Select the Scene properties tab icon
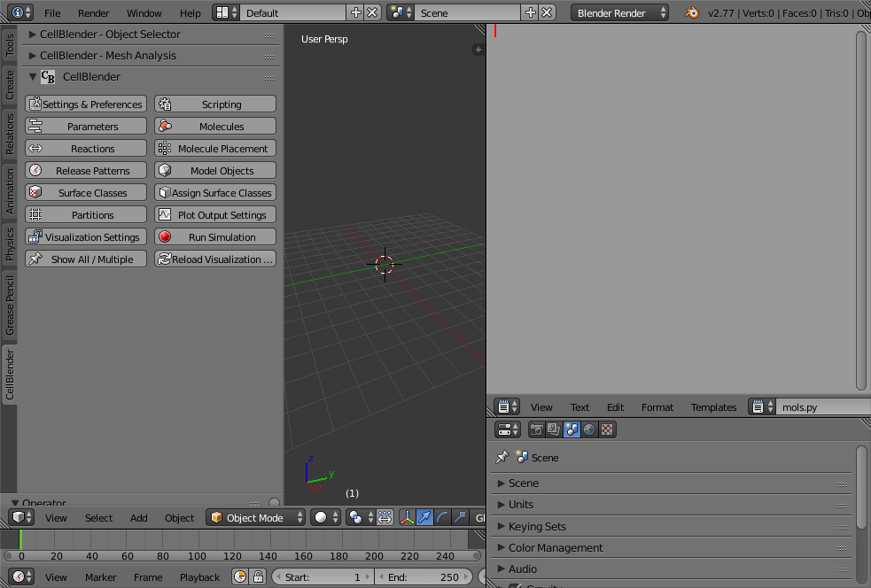This screenshot has width=871, height=588. click(x=572, y=429)
